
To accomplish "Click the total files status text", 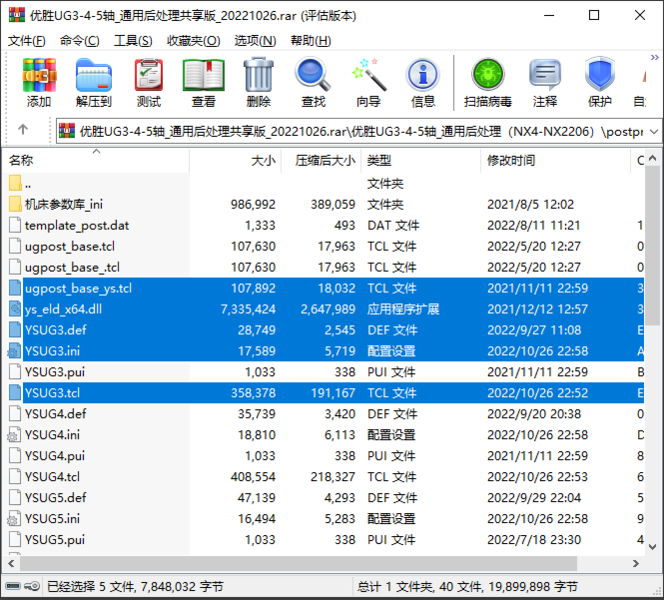I will (467, 586).
